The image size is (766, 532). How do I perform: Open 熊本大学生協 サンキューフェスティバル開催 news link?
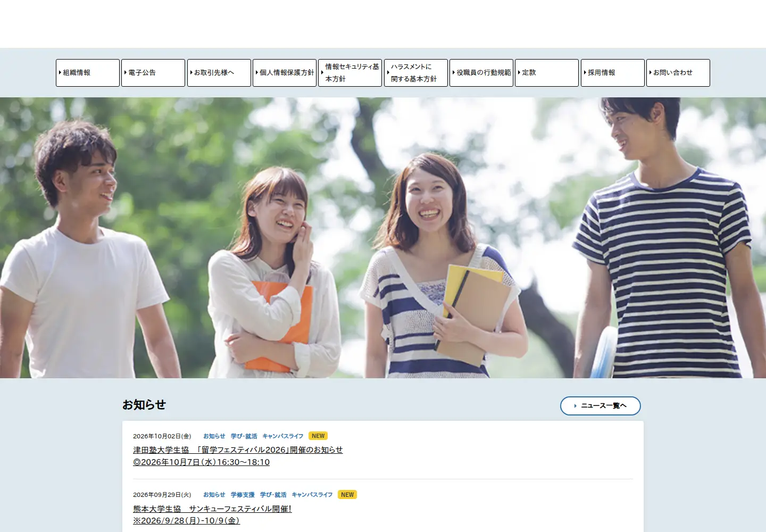(x=212, y=515)
